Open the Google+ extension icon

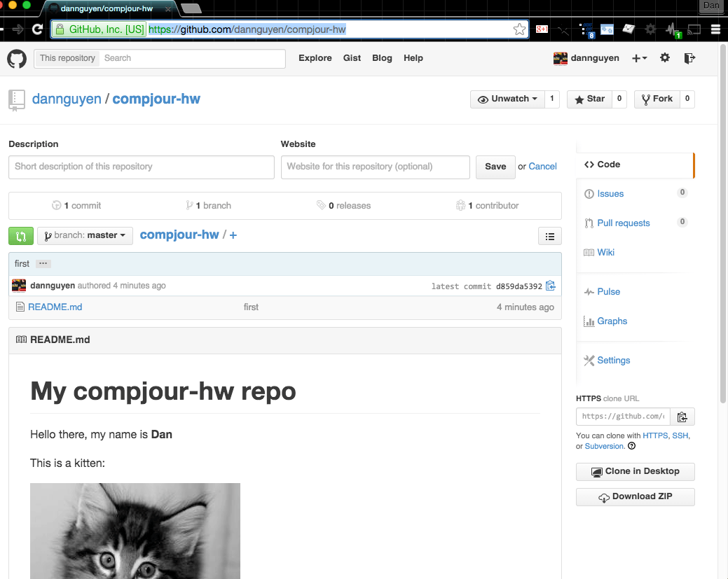542,29
